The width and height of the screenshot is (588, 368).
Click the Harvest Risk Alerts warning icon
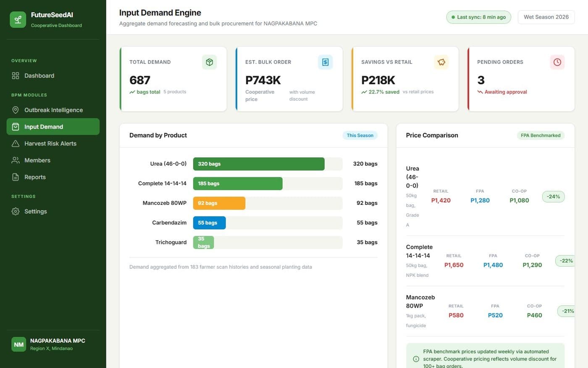pos(16,143)
